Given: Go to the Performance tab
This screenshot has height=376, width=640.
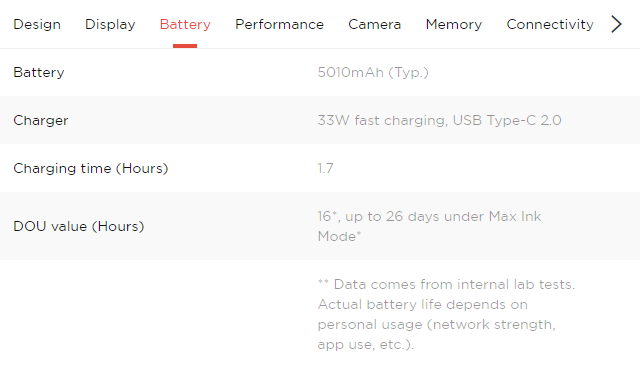Looking at the screenshot, I should pyautogui.click(x=279, y=24).
